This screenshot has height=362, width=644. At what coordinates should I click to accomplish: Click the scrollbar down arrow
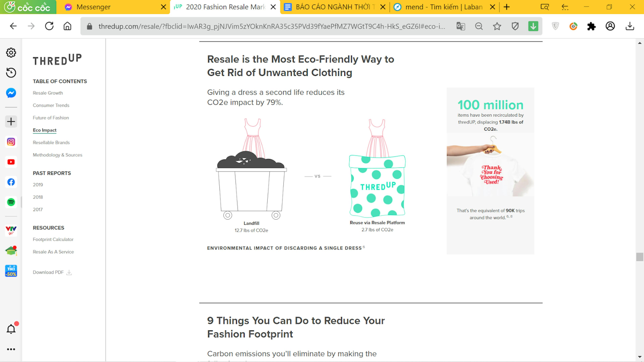639,357
